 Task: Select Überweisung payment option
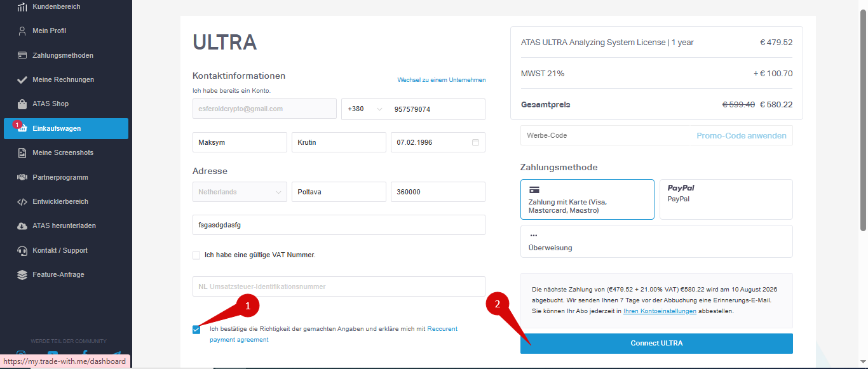click(x=656, y=241)
